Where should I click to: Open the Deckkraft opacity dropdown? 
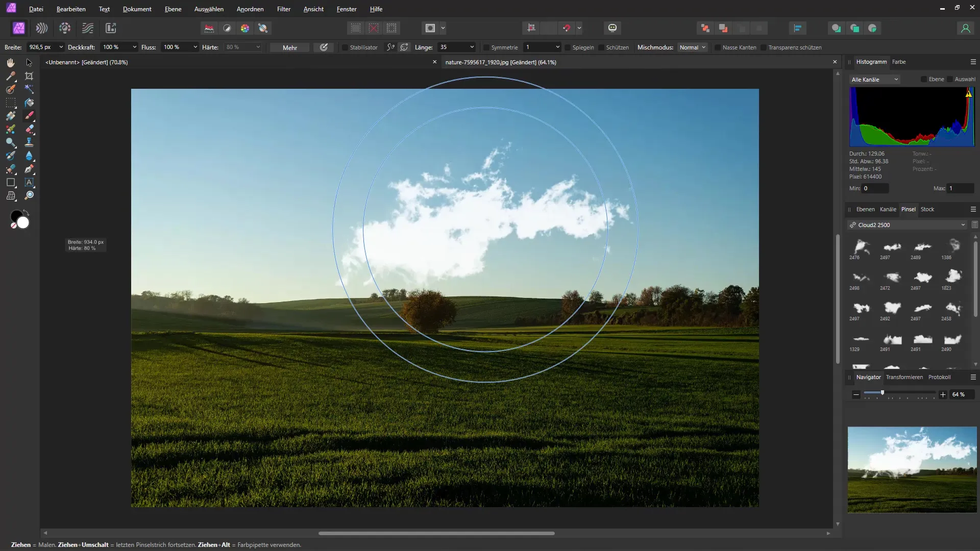click(134, 47)
